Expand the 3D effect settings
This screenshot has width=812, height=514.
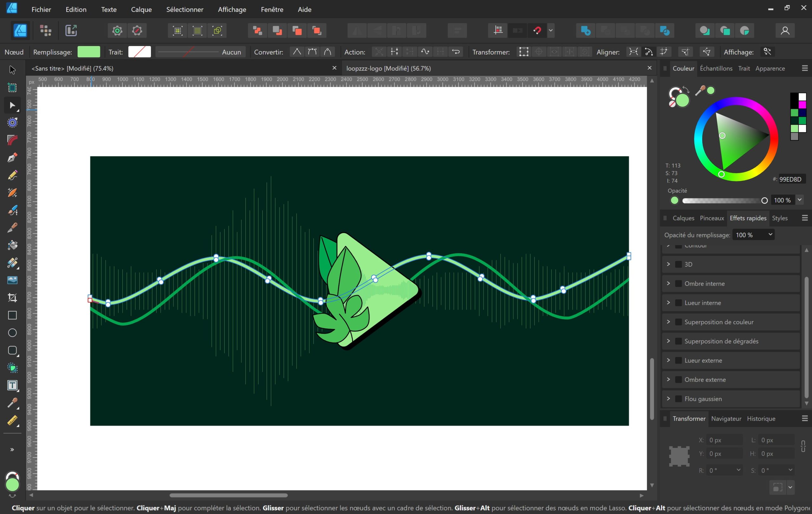click(x=668, y=264)
